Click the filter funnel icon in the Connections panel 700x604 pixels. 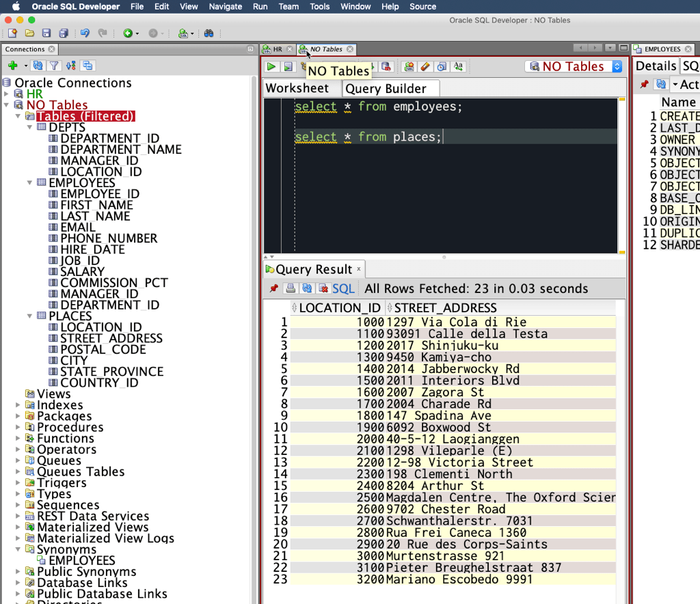(54, 66)
